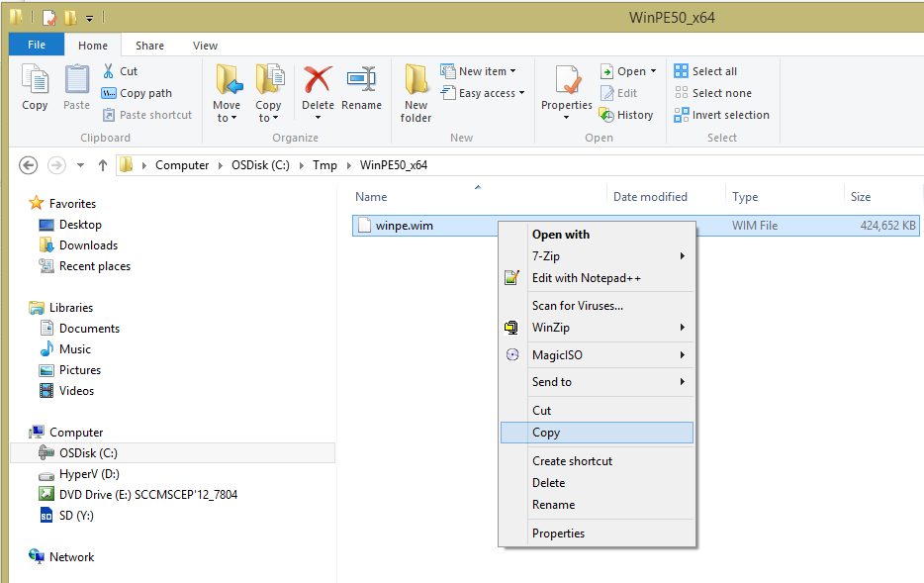Click Paste shortcut in the ribbon
Screen dimensions: 924x583
pyautogui.click(x=147, y=115)
